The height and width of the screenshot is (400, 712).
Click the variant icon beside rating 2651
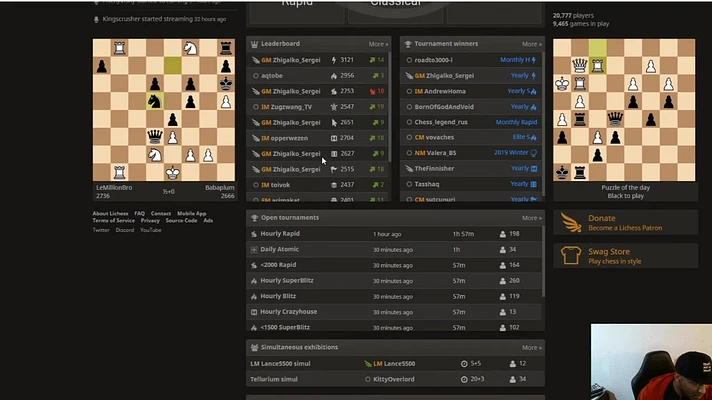coord(334,123)
